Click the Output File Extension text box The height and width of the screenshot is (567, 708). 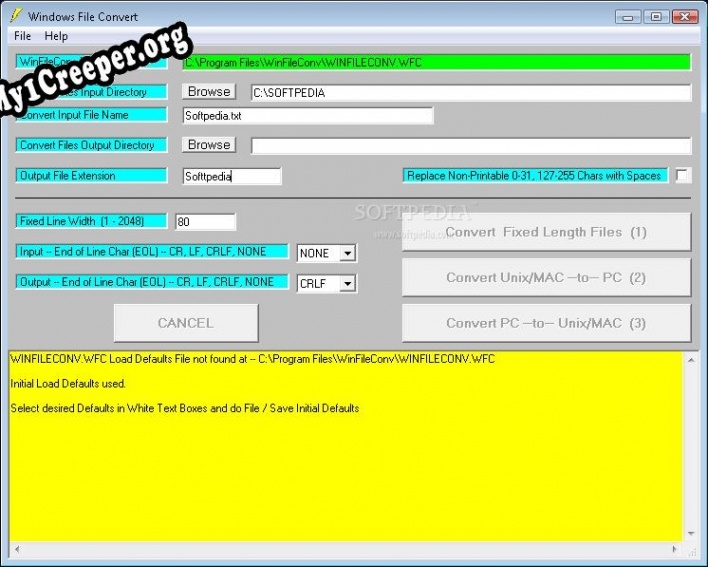(x=232, y=176)
